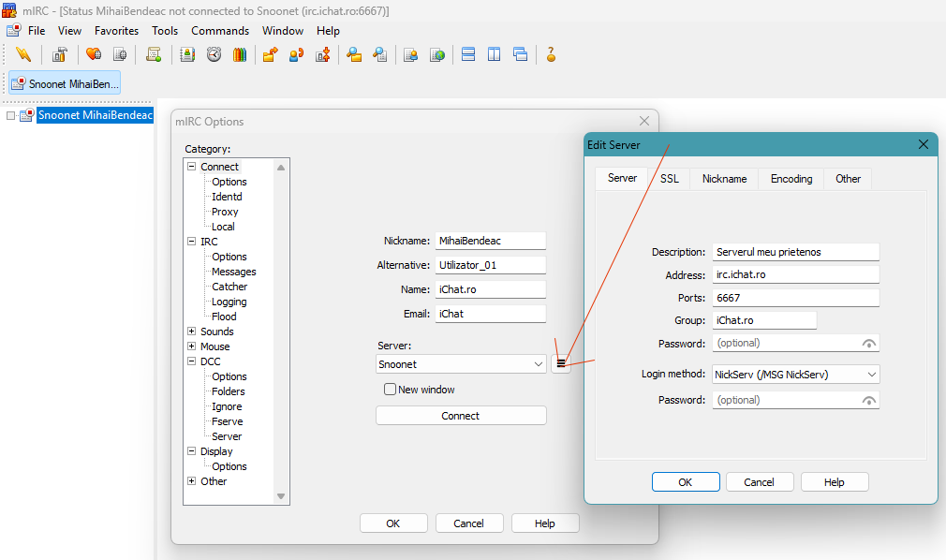Click the status window icon beside File menu
Screen dimensions: 946x560
(13, 30)
